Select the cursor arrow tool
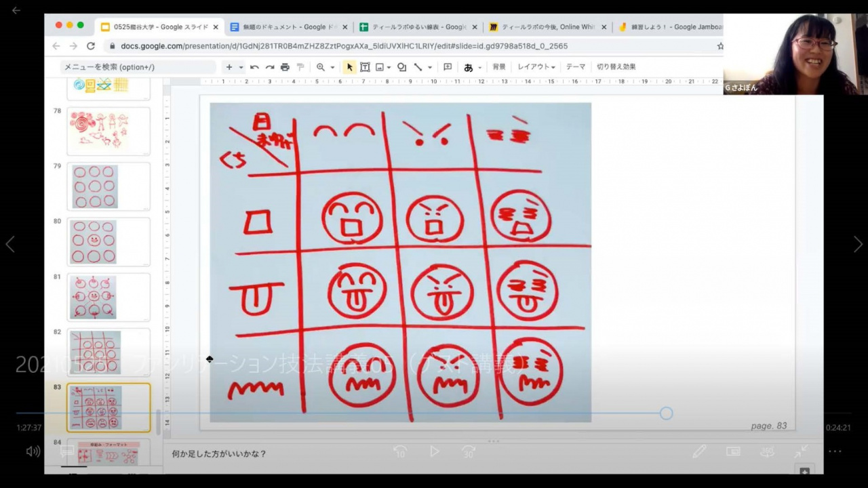The width and height of the screenshot is (868, 488). 349,67
